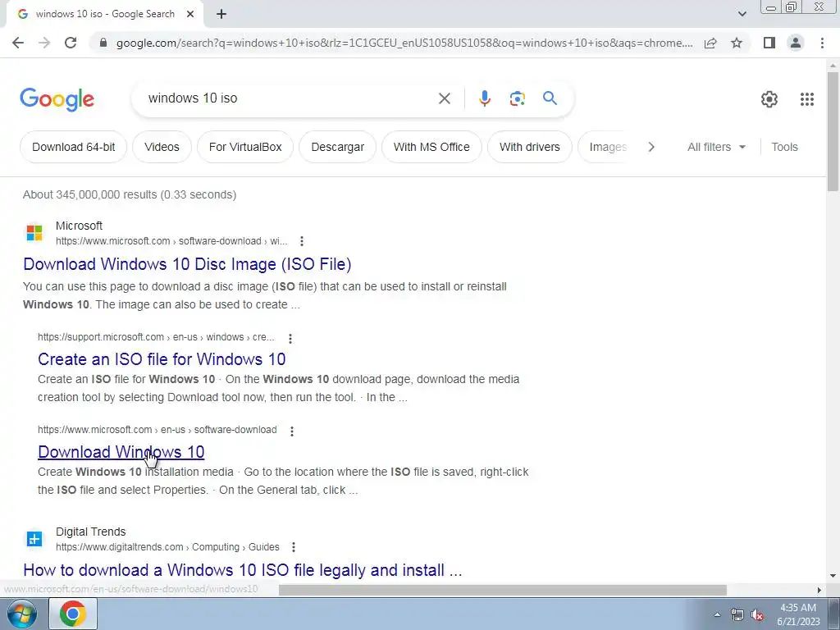Open Create an ISO file link
The image size is (840, 630).
162,359
